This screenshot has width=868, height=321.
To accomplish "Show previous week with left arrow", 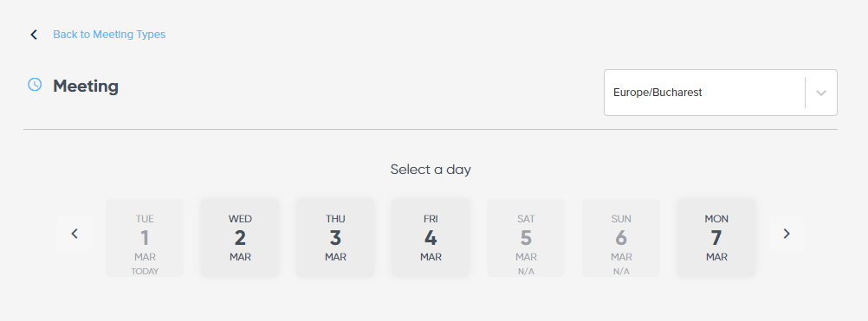I will click(74, 234).
